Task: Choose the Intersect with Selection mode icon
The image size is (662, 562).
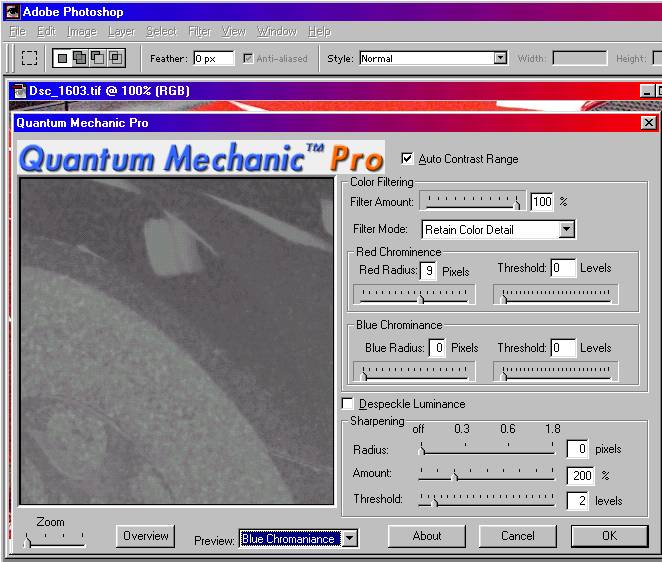Action: point(115,58)
